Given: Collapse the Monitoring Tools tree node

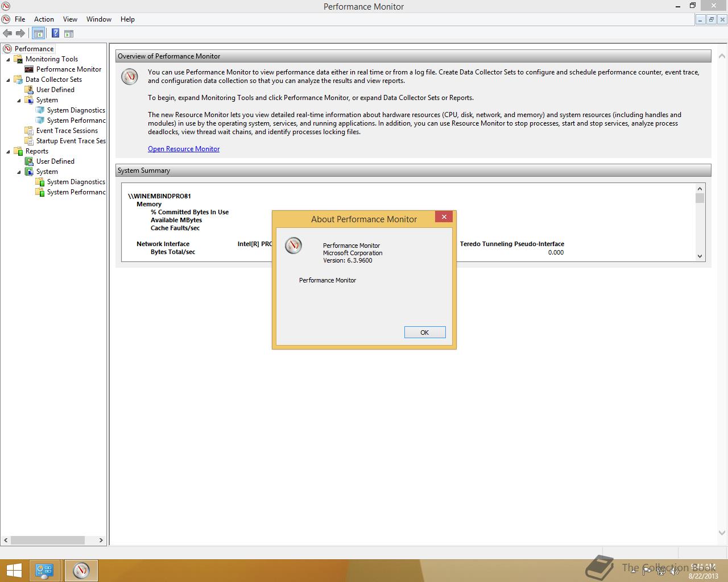Looking at the screenshot, I should point(9,59).
